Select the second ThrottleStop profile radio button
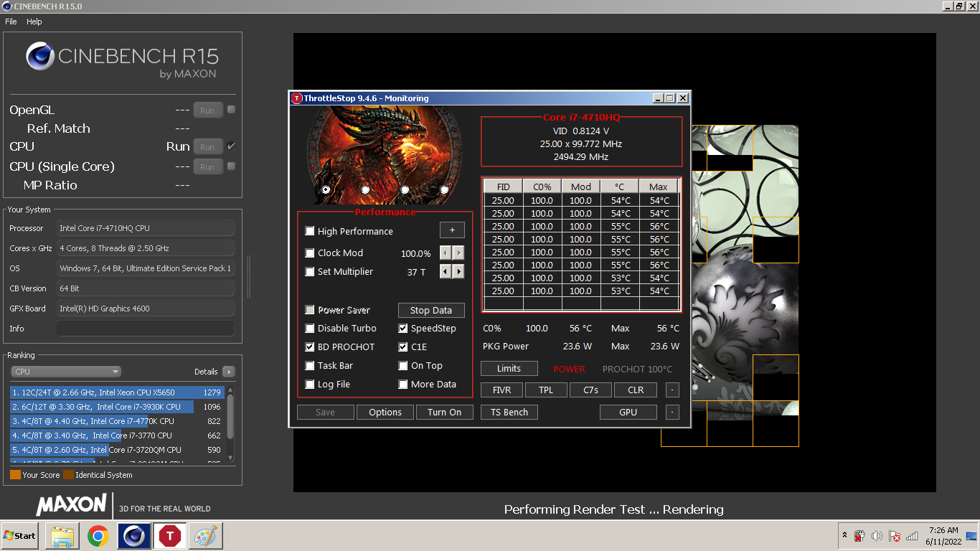This screenshot has width=980, height=551. click(365, 189)
